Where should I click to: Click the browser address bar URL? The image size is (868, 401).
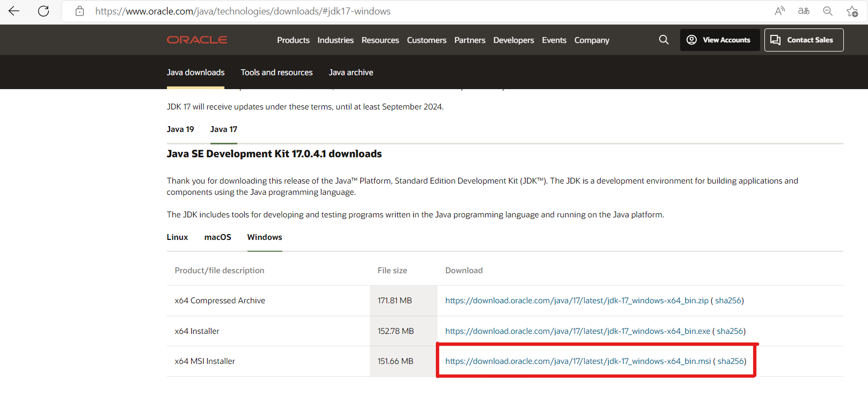pos(243,11)
